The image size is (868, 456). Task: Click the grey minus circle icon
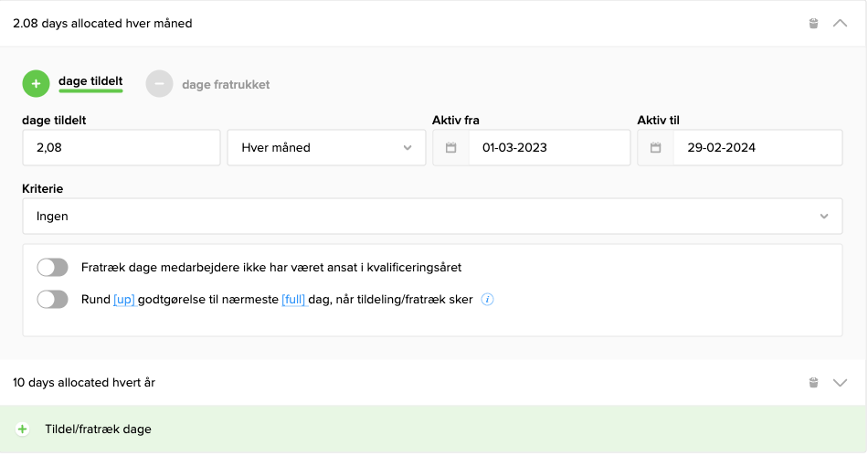pyautogui.click(x=159, y=84)
